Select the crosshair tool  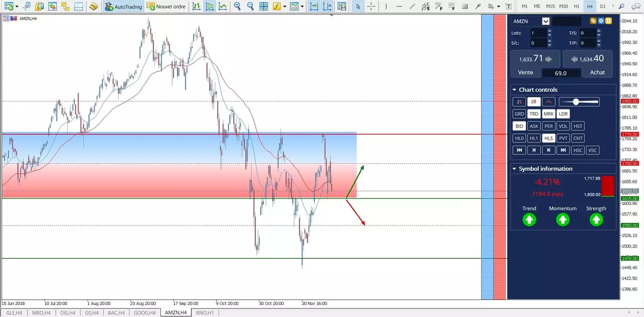pos(371,7)
